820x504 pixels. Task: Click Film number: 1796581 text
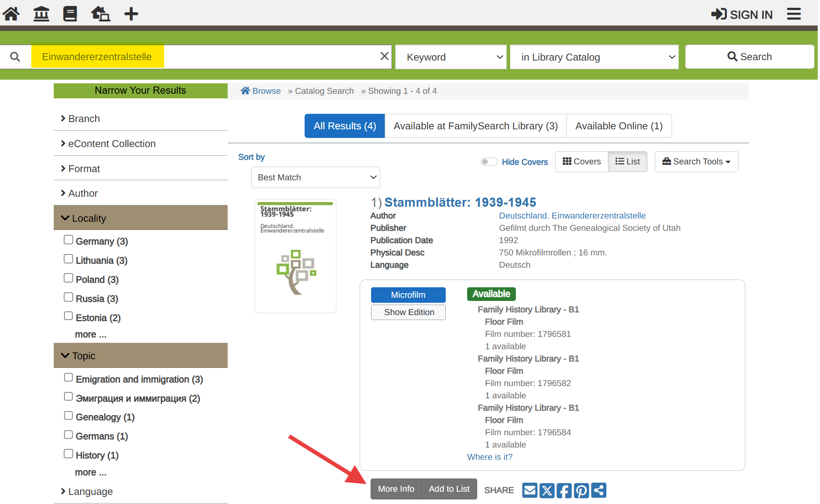528,334
